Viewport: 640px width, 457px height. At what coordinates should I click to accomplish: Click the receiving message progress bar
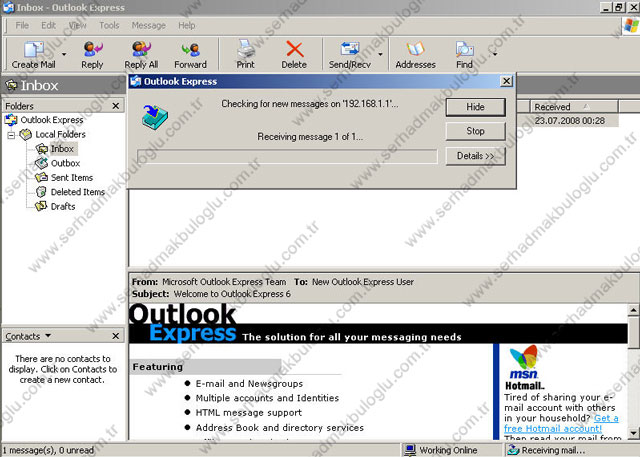click(287, 156)
